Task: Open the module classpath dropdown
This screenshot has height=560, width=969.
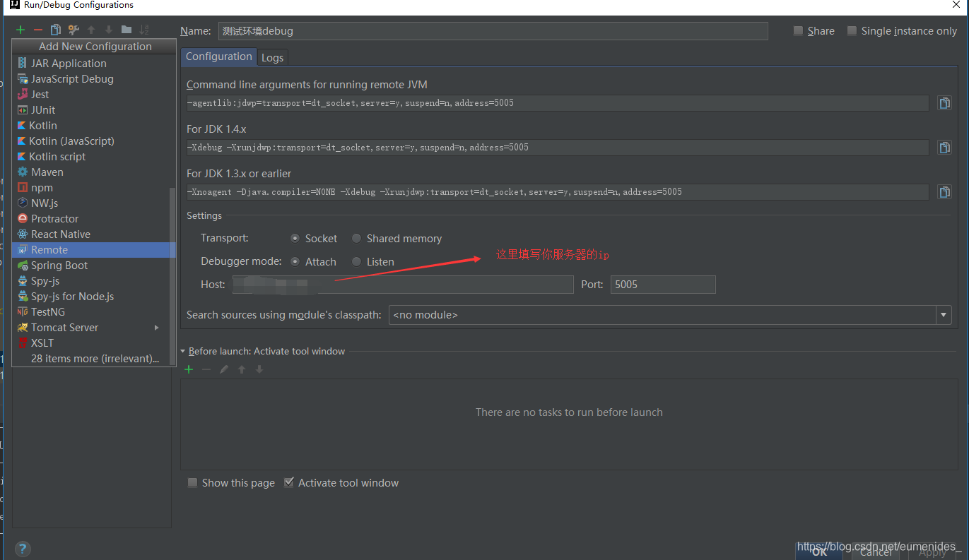Action: [944, 315]
